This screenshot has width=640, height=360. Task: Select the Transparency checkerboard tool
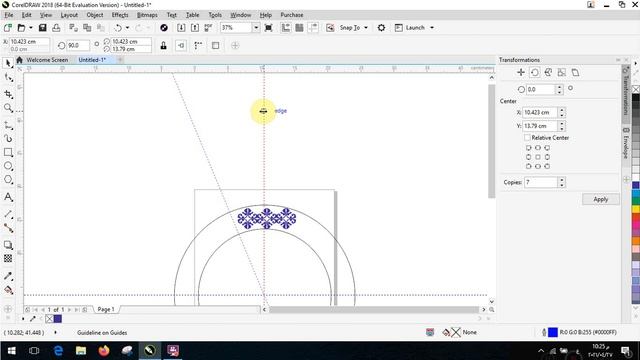tap(8, 258)
